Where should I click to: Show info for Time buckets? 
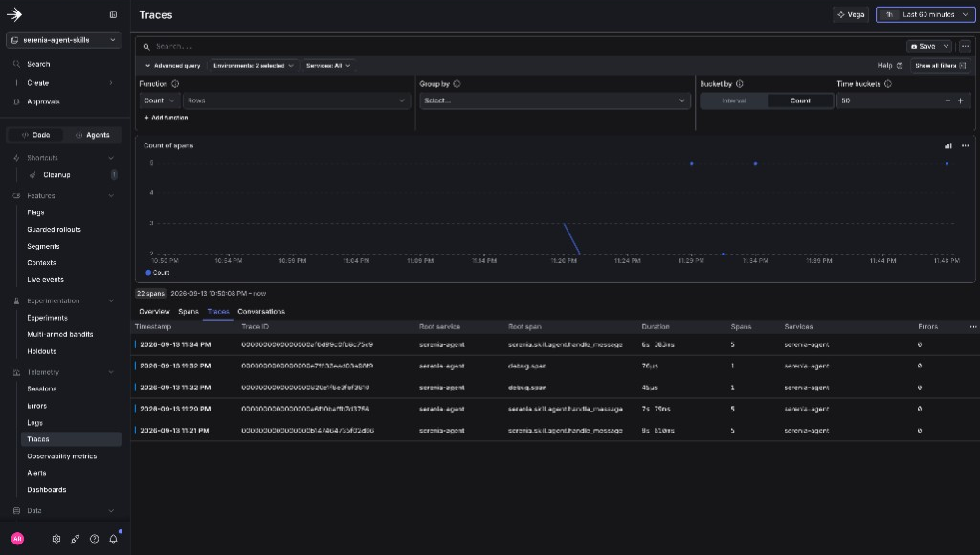pyautogui.click(x=887, y=84)
